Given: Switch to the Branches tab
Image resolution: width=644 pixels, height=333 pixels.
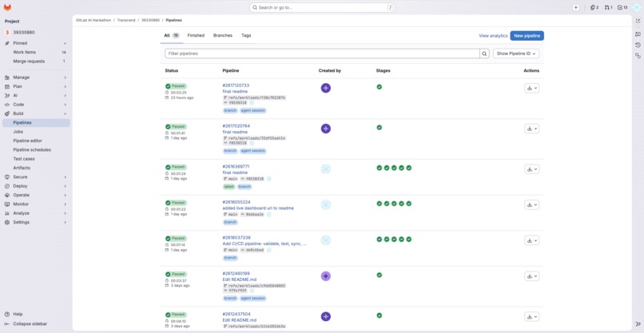Looking at the screenshot, I should coord(223,35).
